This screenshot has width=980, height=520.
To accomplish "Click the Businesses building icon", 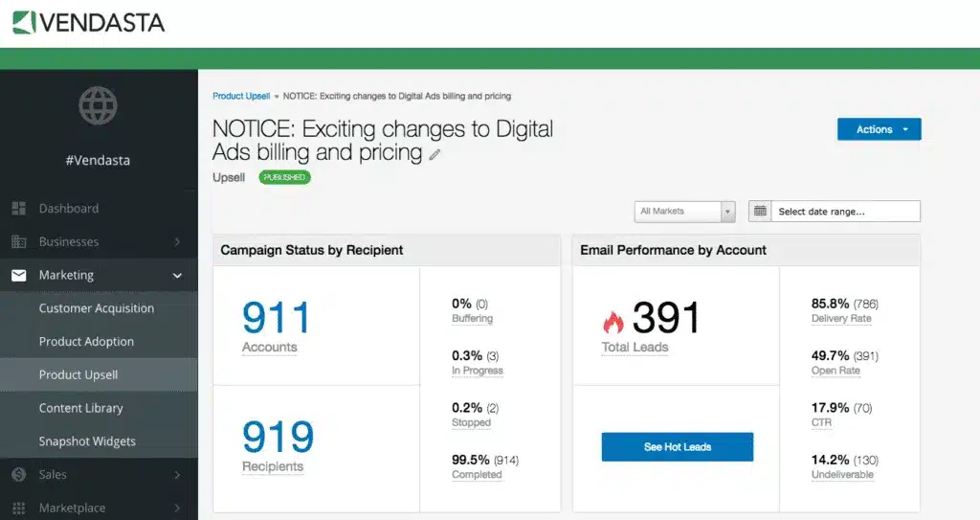I will pos(18,242).
